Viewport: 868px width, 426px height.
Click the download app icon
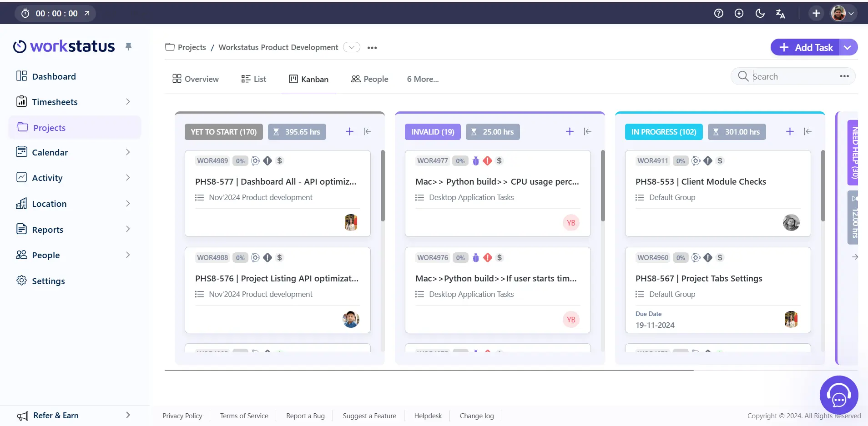739,13
